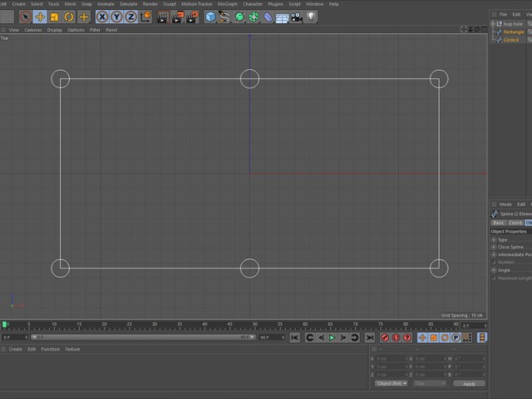Open the MoGraph menu
This screenshot has width=532, height=399.
click(x=227, y=4)
